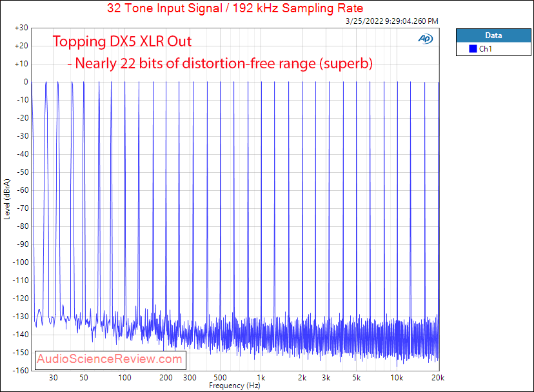Click the -50 level axis label
Viewport: 534px width, 392px height.
(23, 172)
